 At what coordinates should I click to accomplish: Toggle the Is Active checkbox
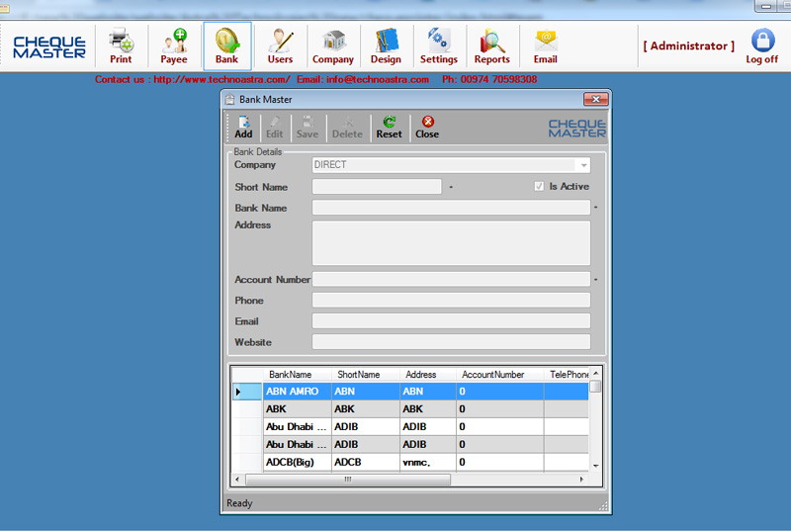[x=539, y=186]
